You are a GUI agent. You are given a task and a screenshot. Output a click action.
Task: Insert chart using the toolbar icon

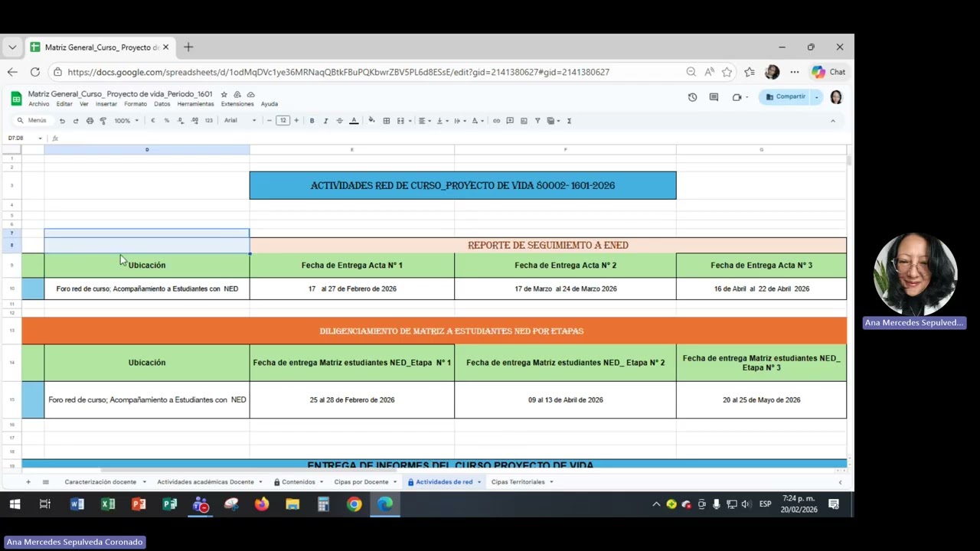coord(524,121)
